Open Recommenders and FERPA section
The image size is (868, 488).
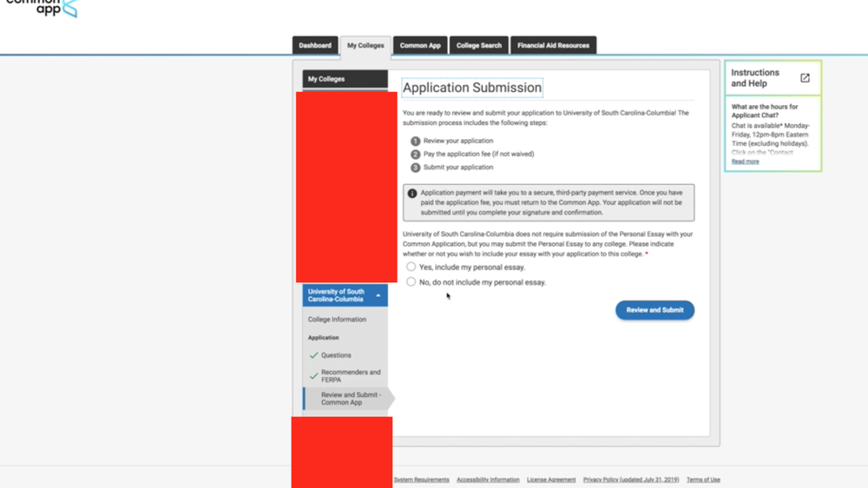point(351,376)
